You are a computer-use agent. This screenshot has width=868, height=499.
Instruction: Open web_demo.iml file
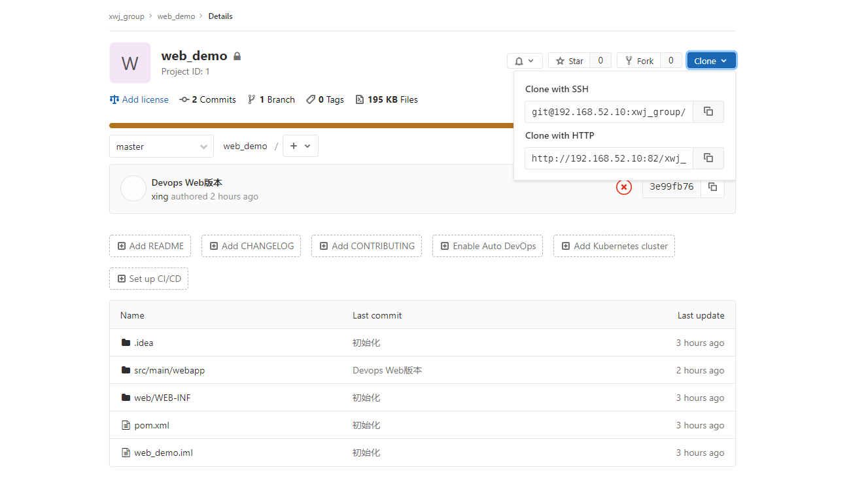click(164, 453)
